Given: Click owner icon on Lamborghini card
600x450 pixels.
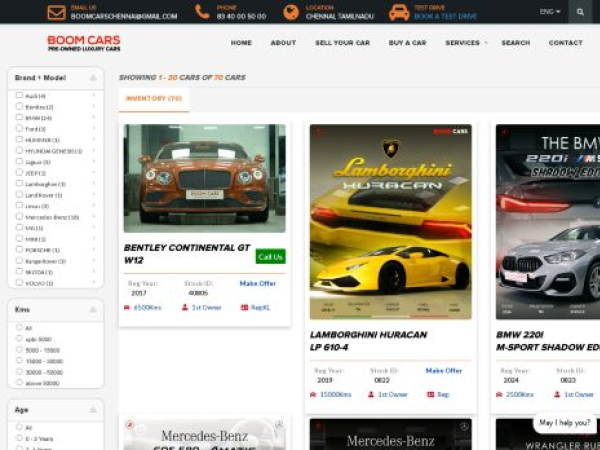Looking at the screenshot, I should [x=371, y=394].
